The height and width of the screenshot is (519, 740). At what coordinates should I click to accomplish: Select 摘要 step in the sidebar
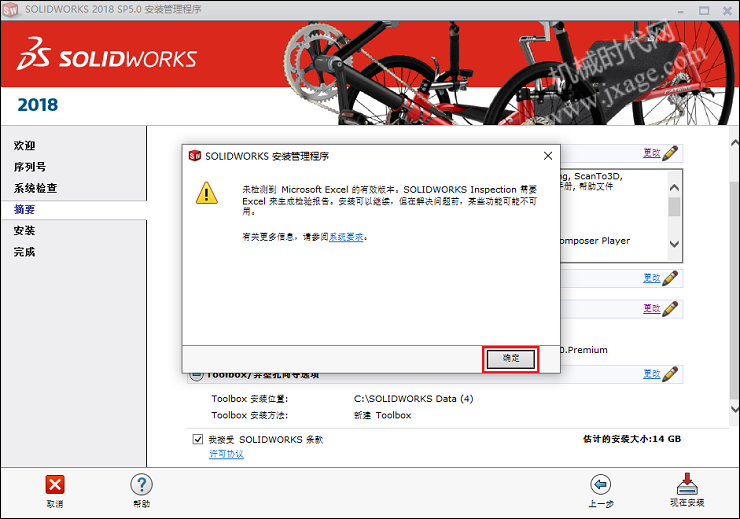point(25,209)
